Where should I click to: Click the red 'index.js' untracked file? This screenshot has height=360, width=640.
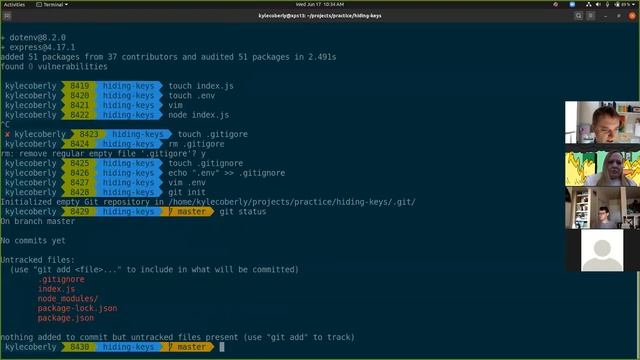click(56, 289)
